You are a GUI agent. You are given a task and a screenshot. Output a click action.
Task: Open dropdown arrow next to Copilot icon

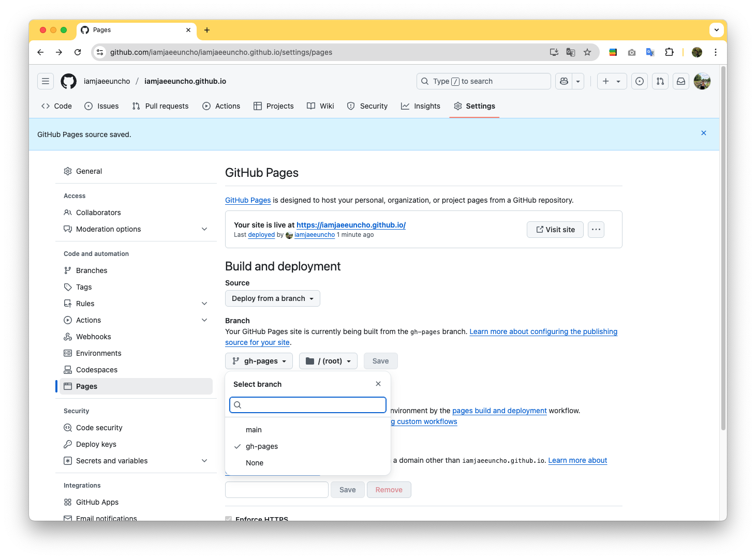pos(578,81)
